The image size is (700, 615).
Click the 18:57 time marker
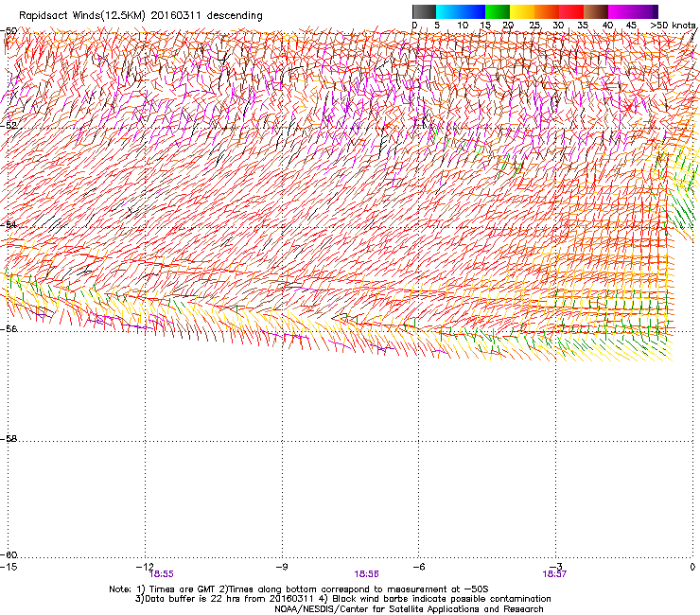point(554,574)
